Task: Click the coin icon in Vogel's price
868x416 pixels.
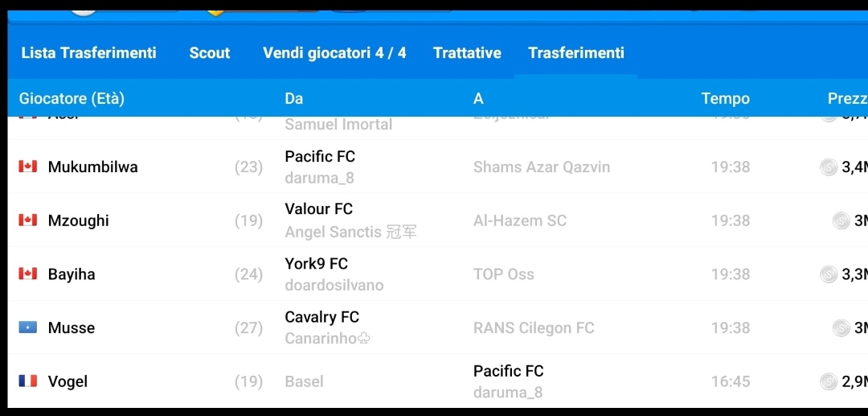Action: point(828,381)
